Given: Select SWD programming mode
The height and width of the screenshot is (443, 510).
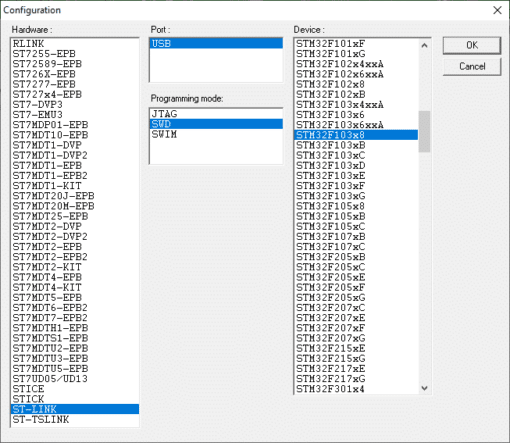Looking at the screenshot, I should [216, 124].
